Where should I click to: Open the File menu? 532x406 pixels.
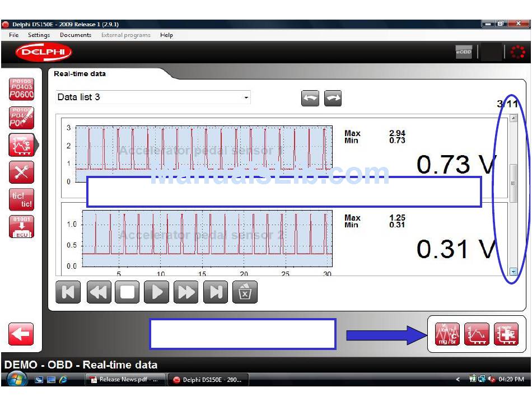pos(14,35)
